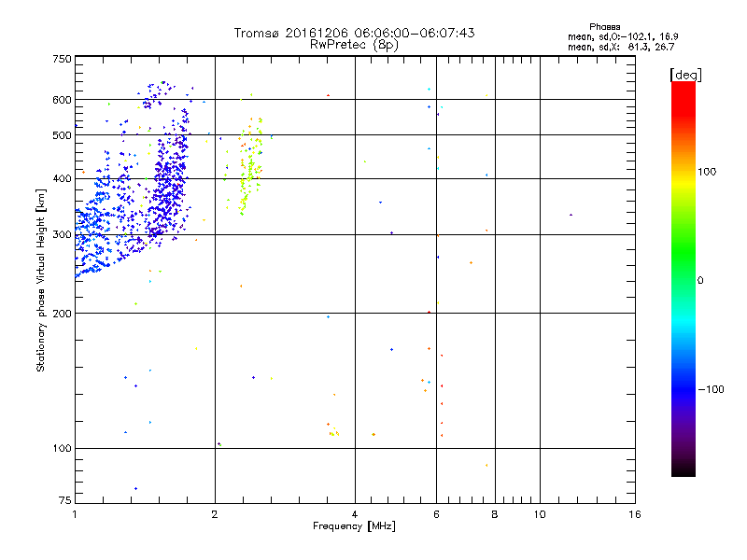
Task: Click the isolated purple point right of 10 MHz
Action: 571,215
